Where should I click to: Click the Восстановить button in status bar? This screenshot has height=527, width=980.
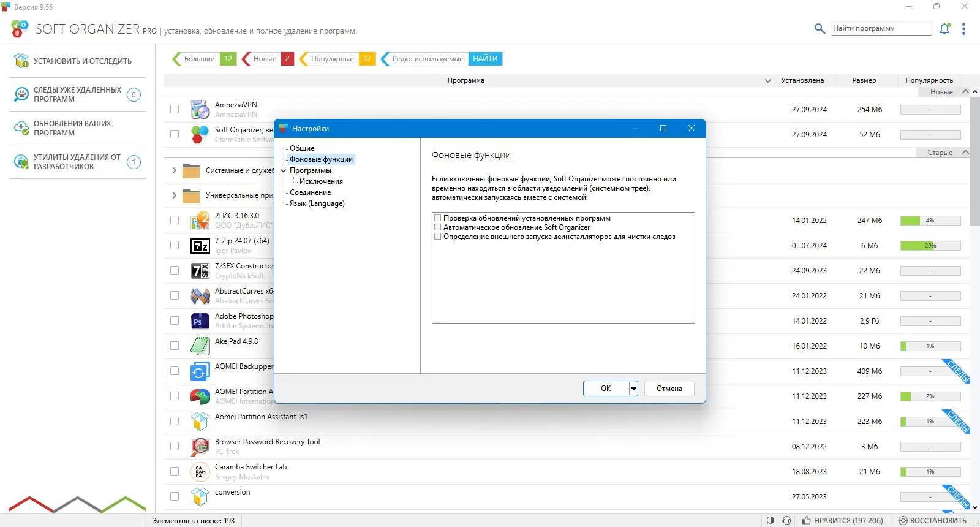click(932, 520)
